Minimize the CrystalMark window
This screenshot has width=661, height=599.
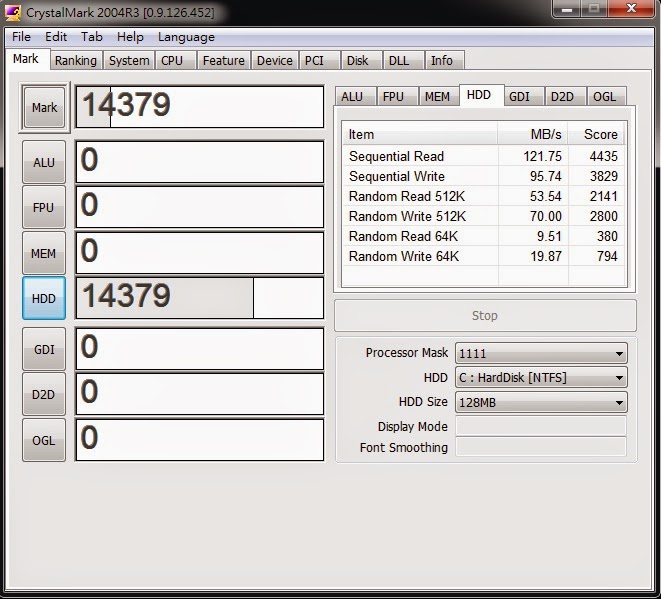click(567, 8)
